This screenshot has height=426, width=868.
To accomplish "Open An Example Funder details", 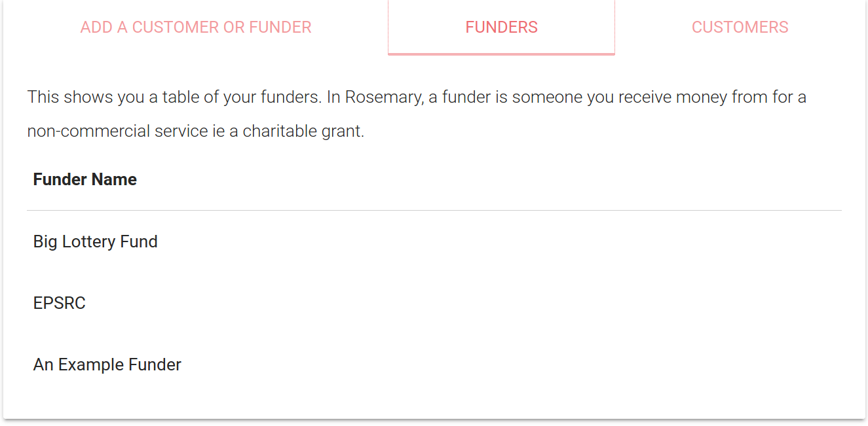I will click(x=107, y=364).
